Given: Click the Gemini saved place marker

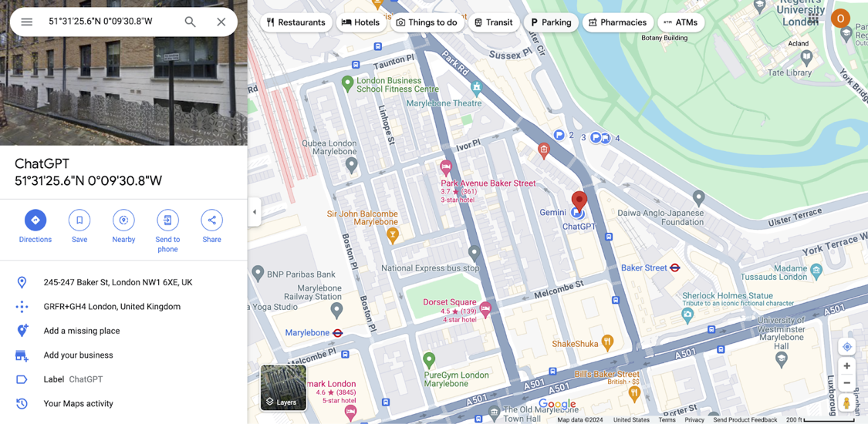Looking at the screenshot, I should [x=577, y=213].
